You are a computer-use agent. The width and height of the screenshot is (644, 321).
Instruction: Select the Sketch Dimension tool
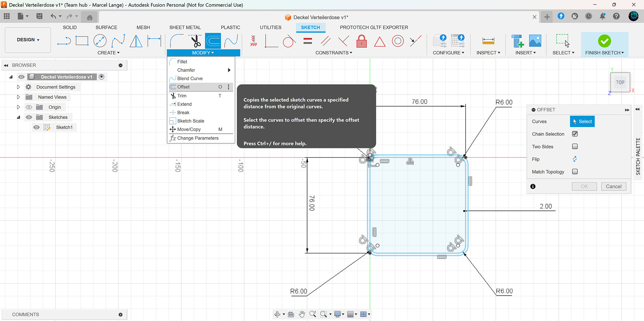click(x=154, y=41)
